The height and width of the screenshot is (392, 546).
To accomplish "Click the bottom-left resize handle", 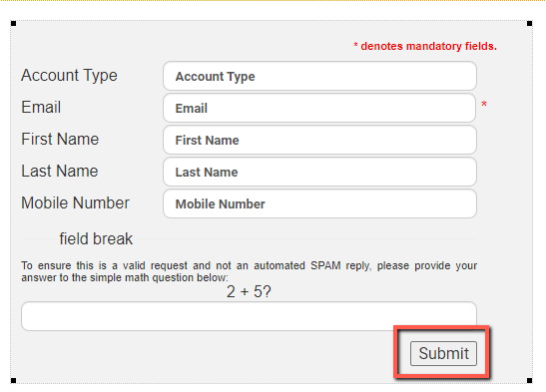I will point(14,380).
